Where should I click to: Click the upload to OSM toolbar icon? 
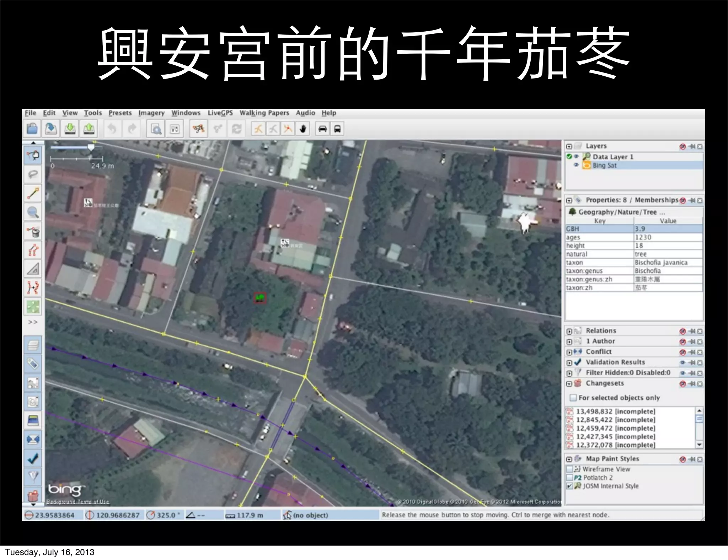click(89, 129)
